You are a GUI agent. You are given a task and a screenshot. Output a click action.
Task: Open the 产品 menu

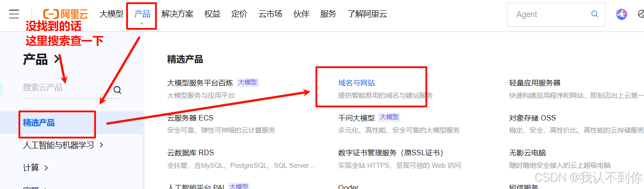tap(142, 14)
